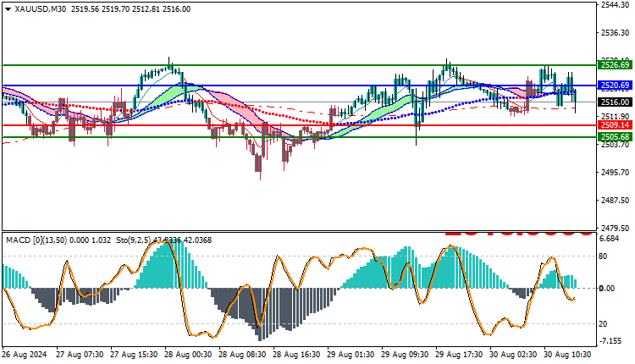Click the 2544.30 price scale value

click(616, 5)
